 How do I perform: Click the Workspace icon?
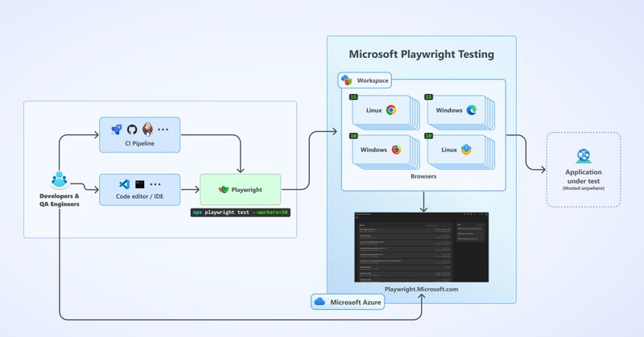347,80
